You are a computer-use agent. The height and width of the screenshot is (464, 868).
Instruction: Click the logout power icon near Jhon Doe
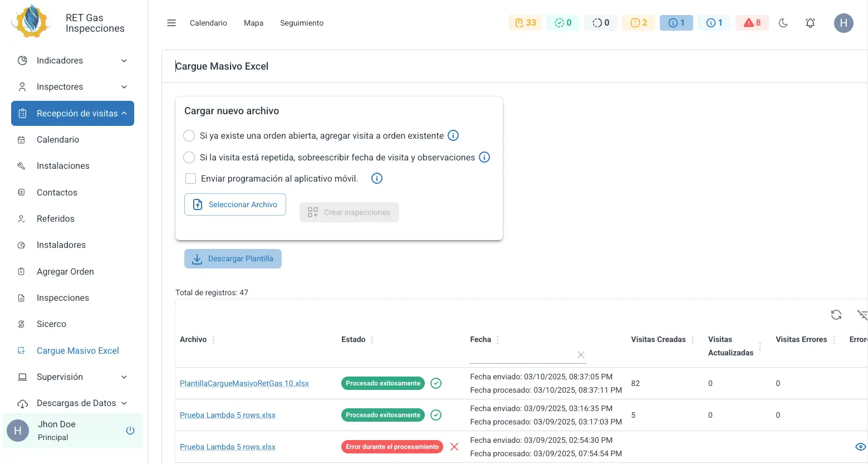pos(130,431)
